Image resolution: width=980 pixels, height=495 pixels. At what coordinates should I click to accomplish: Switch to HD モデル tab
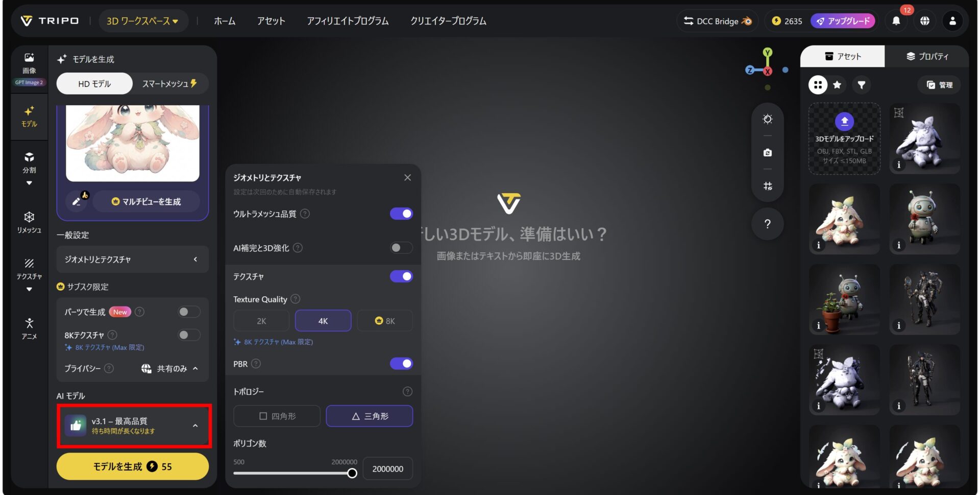94,84
